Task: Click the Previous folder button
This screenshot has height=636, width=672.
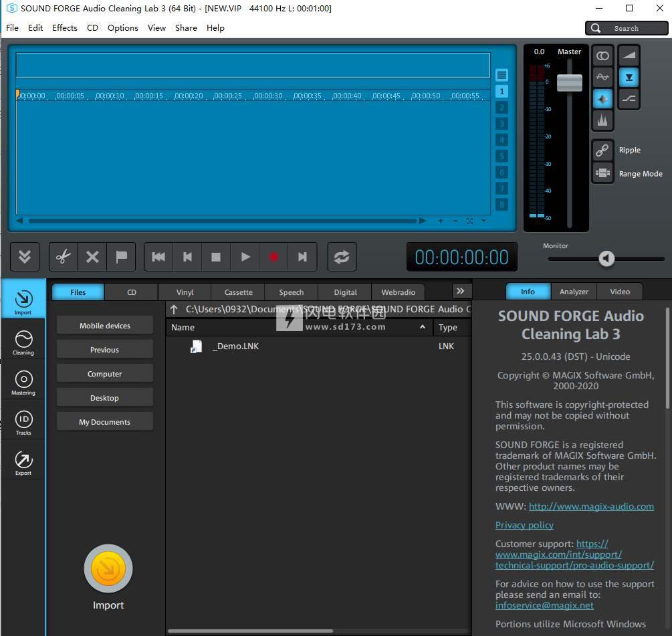Action: (x=105, y=350)
